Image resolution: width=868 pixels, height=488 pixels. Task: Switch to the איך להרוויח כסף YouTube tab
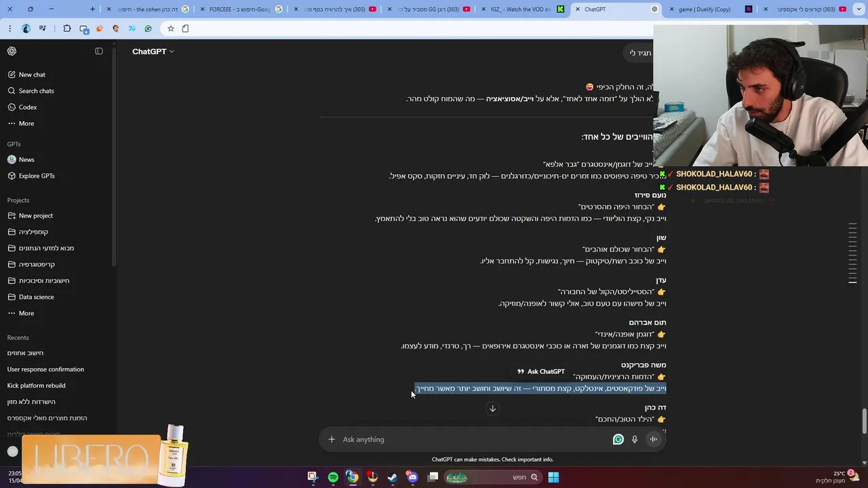336,9
